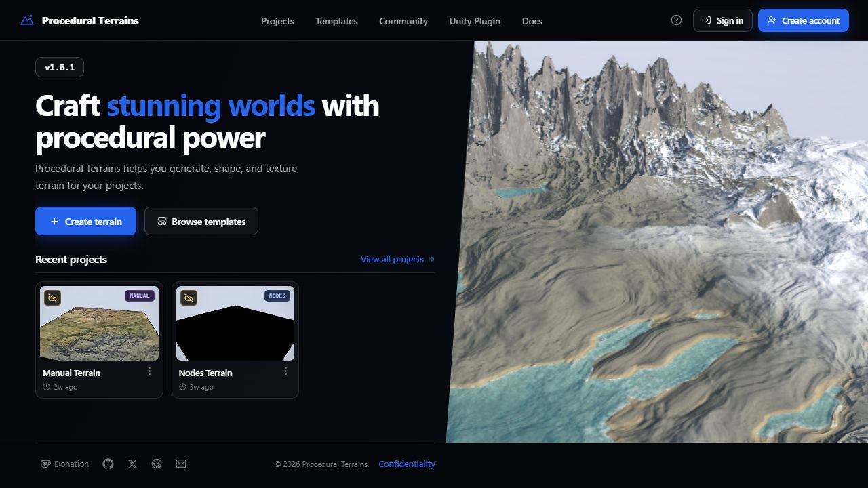The height and width of the screenshot is (488, 868).
Task: Click the email envelope icon in footer
Action: (x=181, y=464)
